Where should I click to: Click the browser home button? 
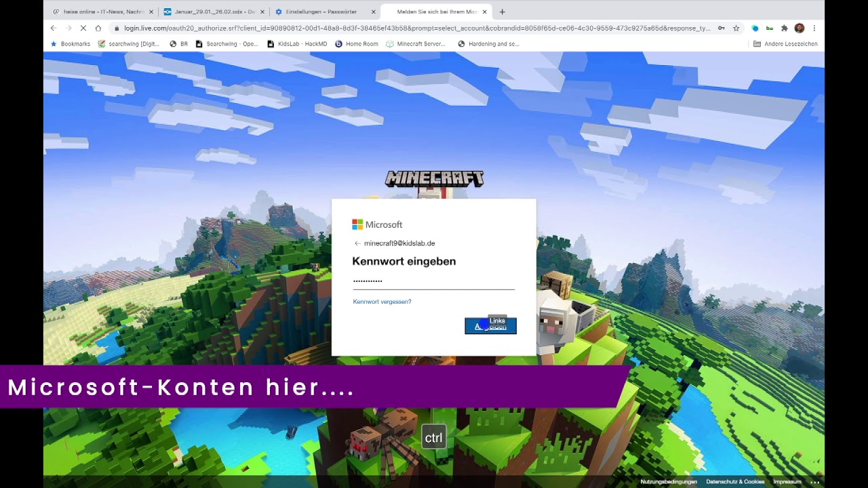click(98, 28)
